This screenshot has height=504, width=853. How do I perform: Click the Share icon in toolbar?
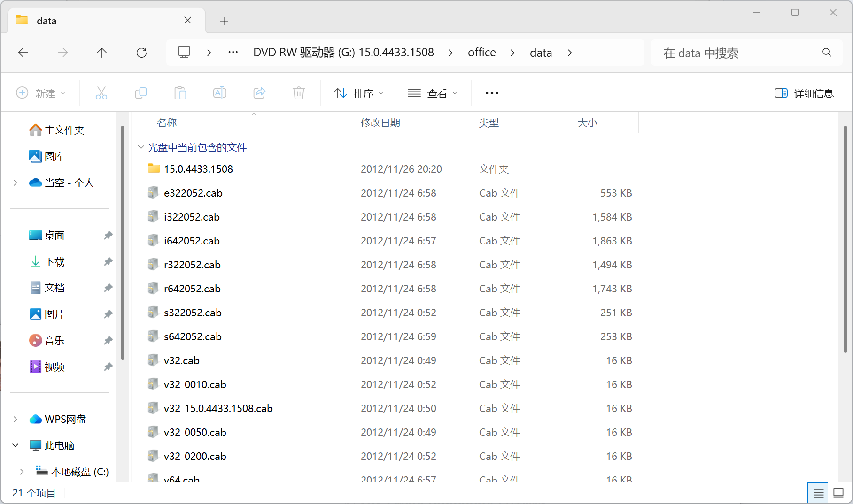coord(259,93)
